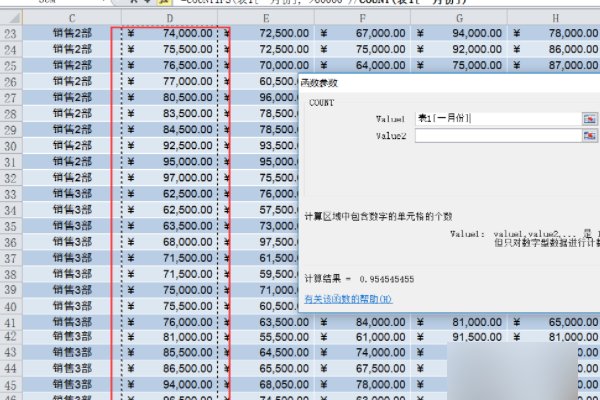
Task: Click cell D43 showing 85,500.00
Action: (x=170, y=352)
